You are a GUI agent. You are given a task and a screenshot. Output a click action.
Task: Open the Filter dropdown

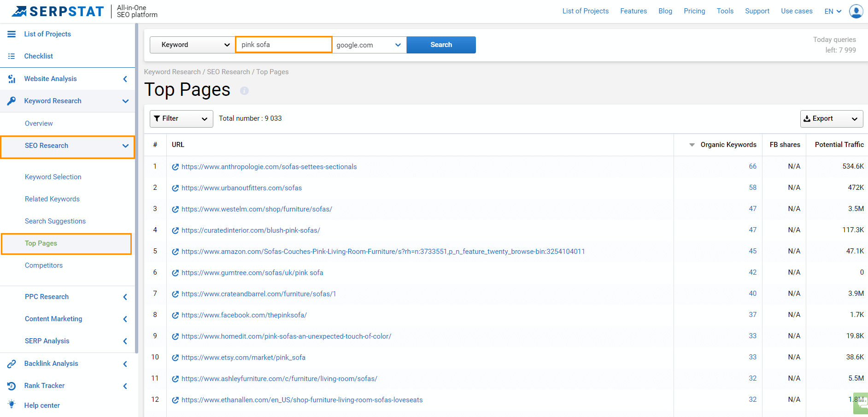pyautogui.click(x=182, y=118)
